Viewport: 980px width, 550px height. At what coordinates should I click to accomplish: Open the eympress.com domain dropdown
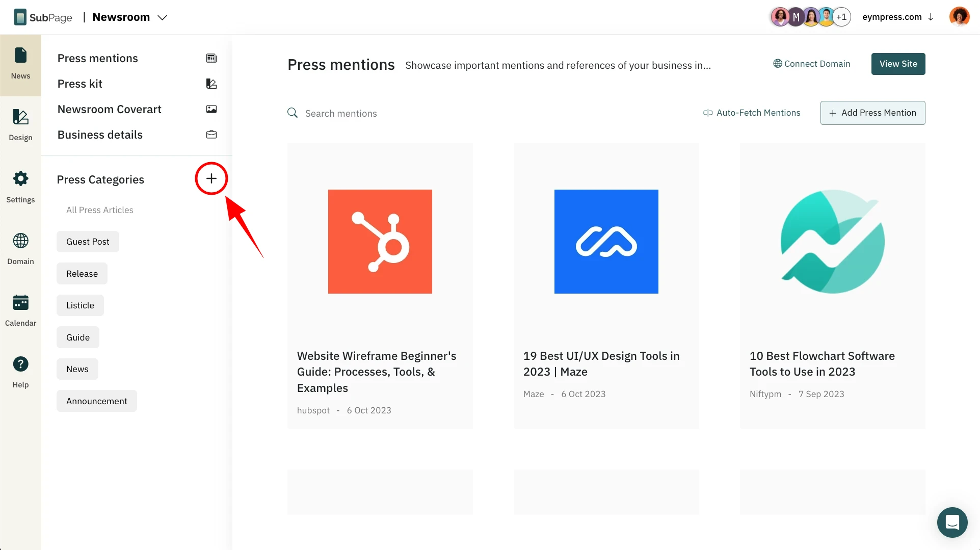coord(898,17)
